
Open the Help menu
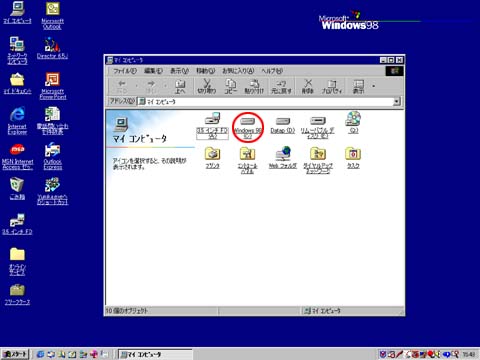[x=272, y=71]
